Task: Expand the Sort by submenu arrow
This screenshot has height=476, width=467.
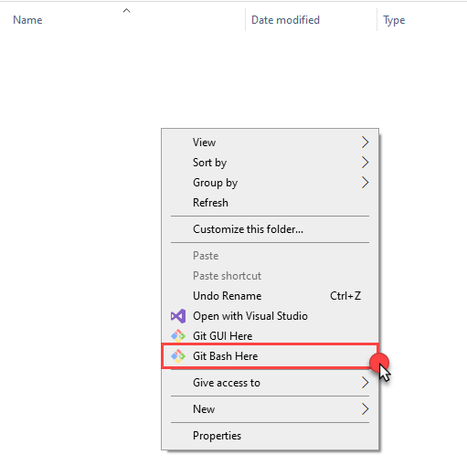Action: pos(365,163)
